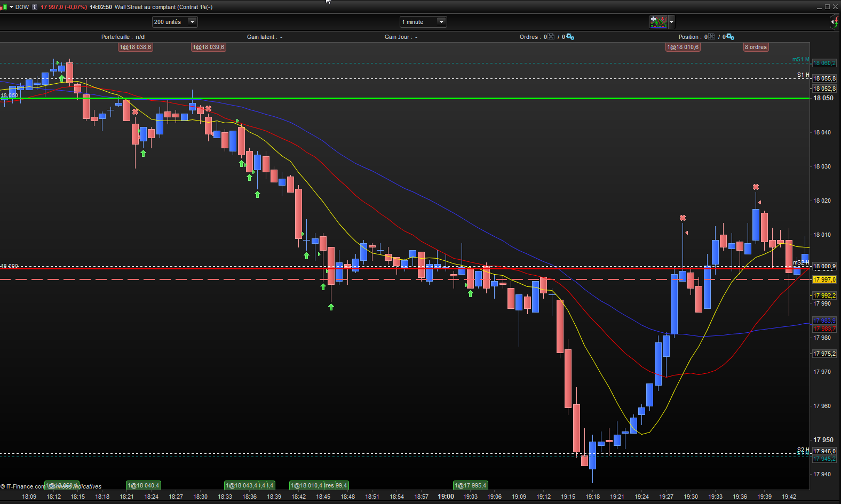
Task: Click the yellow 17 992,2 price label
Action: coord(824,295)
